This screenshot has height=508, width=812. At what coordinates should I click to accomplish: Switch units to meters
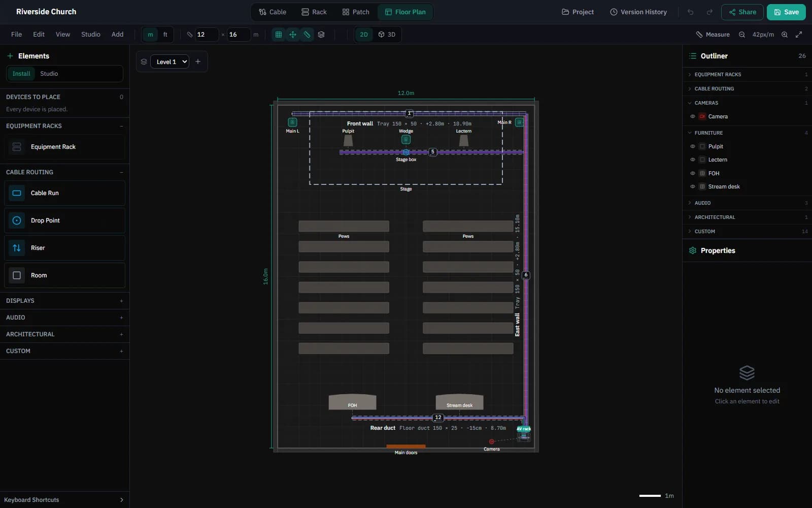click(150, 35)
